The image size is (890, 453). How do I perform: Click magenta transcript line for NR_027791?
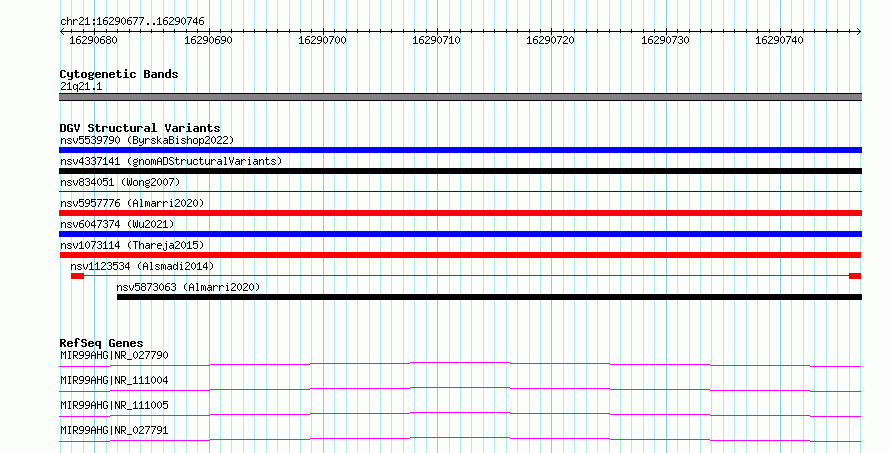[460, 439]
